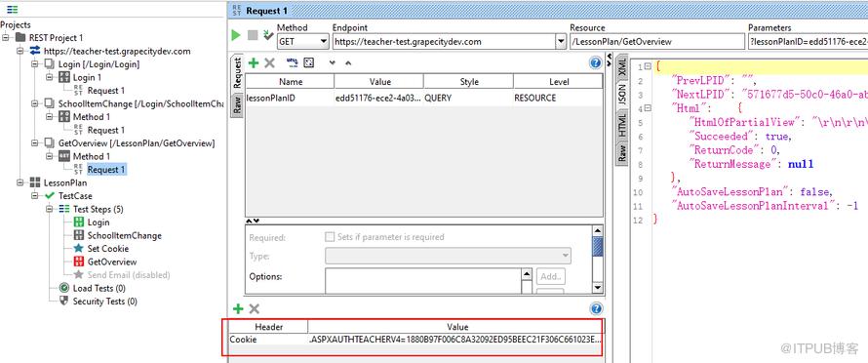The image size is (868, 363).
Task: Click the move parameter up arrow
Action: coord(348,63)
